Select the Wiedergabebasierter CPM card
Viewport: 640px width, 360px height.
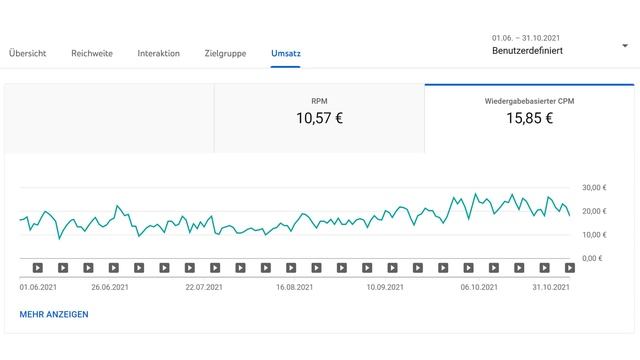click(x=529, y=118)
